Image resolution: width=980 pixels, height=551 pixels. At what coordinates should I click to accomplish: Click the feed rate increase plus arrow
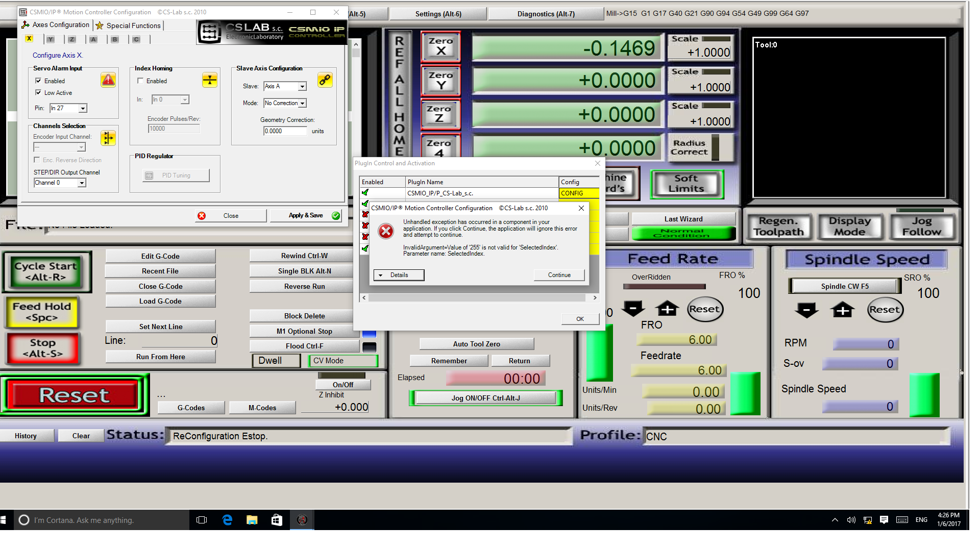(x=667, y=309)
